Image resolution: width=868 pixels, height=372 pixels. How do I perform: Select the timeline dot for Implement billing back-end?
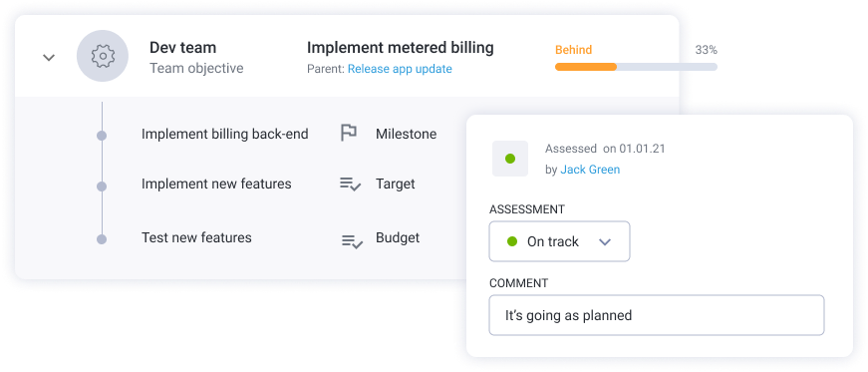click(102, 135)
